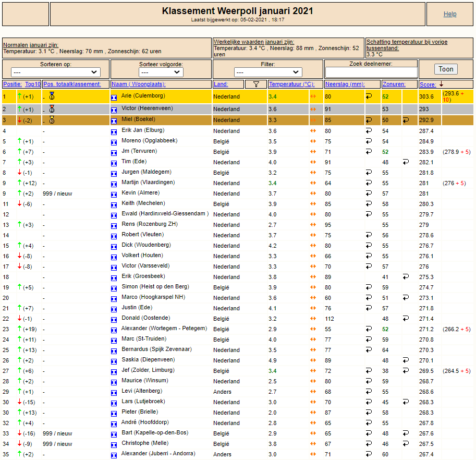Click the return arrow after Moreno's Neerslag value
Viewport: 476px width, 460px height.
369,141
